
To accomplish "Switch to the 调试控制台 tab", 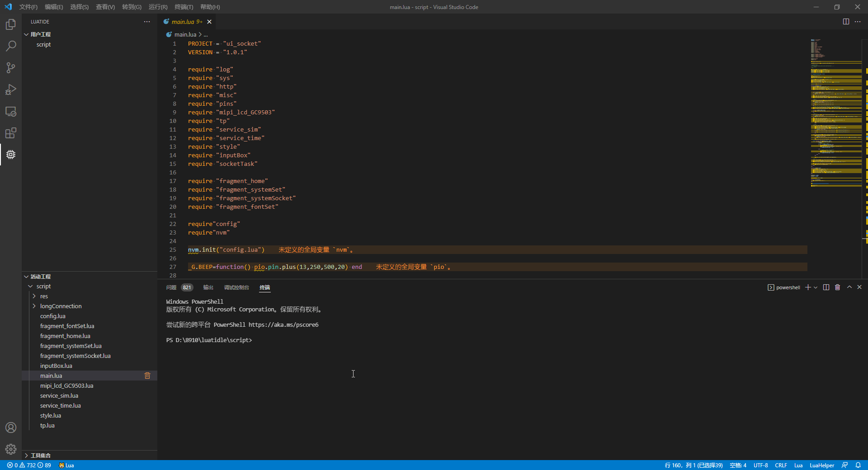I will 236,287.
